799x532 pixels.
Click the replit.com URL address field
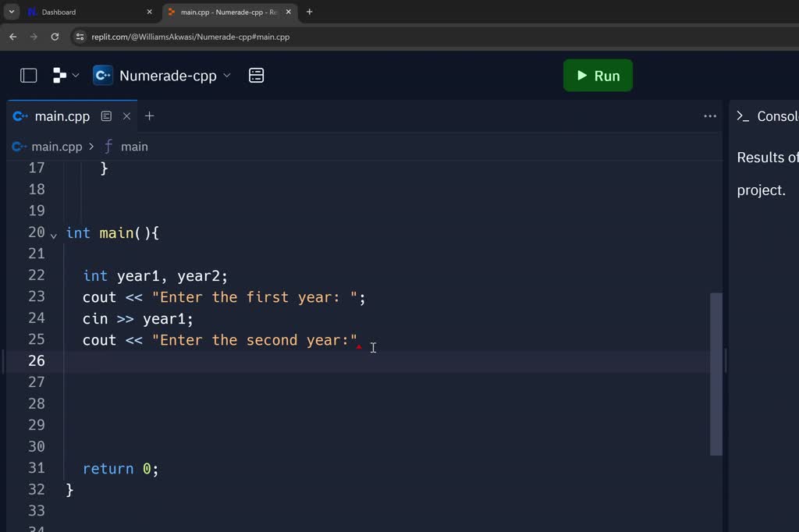coord(190,37)
